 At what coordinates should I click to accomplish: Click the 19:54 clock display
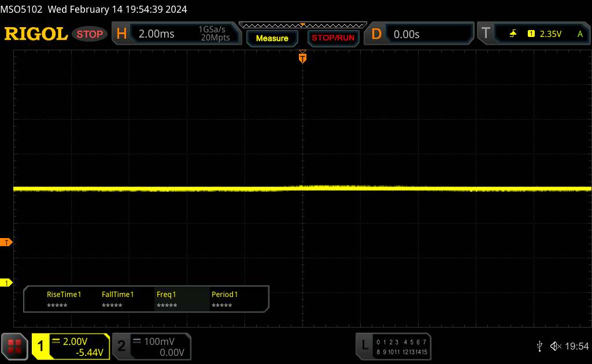(576, 346)
